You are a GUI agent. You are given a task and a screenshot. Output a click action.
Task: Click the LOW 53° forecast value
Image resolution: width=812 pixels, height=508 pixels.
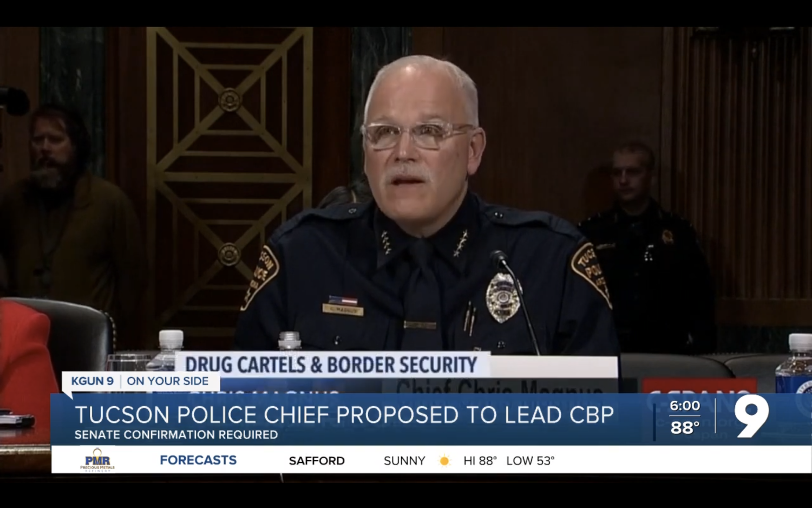tap(531, 461)
